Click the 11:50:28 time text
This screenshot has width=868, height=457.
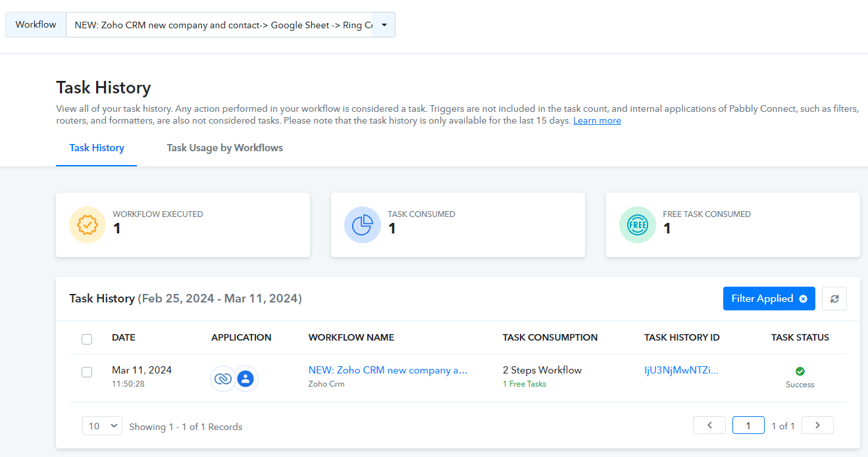(x=128, y=383)
